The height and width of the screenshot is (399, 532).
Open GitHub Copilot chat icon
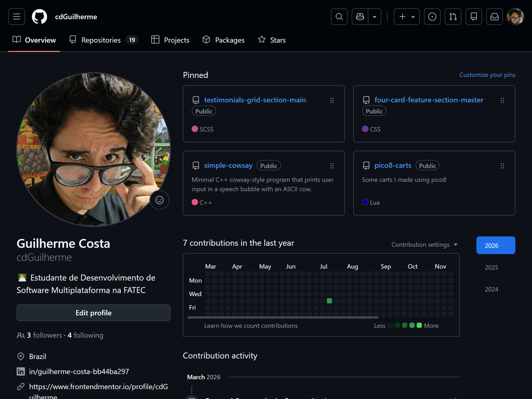click(360, 17)
